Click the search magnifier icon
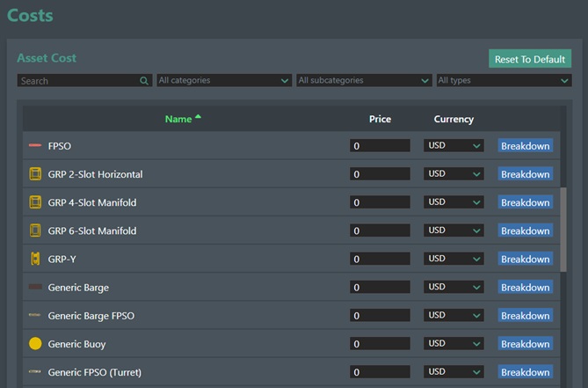588x388 pixels. [x=144, y=80]
